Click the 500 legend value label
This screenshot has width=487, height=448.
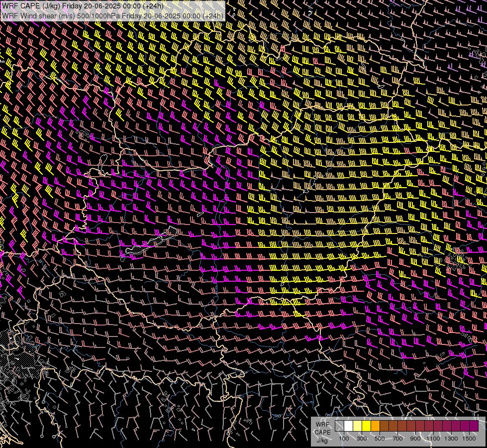coord(380,439)
